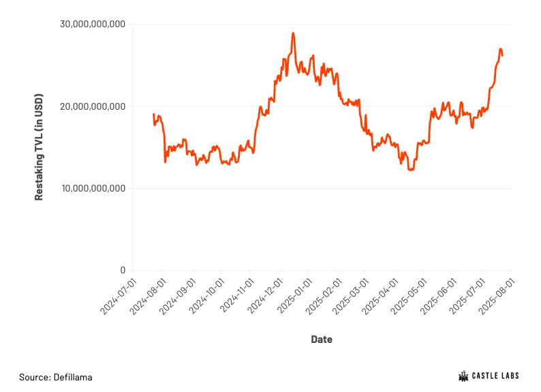Click the 20,000,000,000 y-axis label
Image resolution: width=541 pixels, height=392 pixels.
[93, 106]
